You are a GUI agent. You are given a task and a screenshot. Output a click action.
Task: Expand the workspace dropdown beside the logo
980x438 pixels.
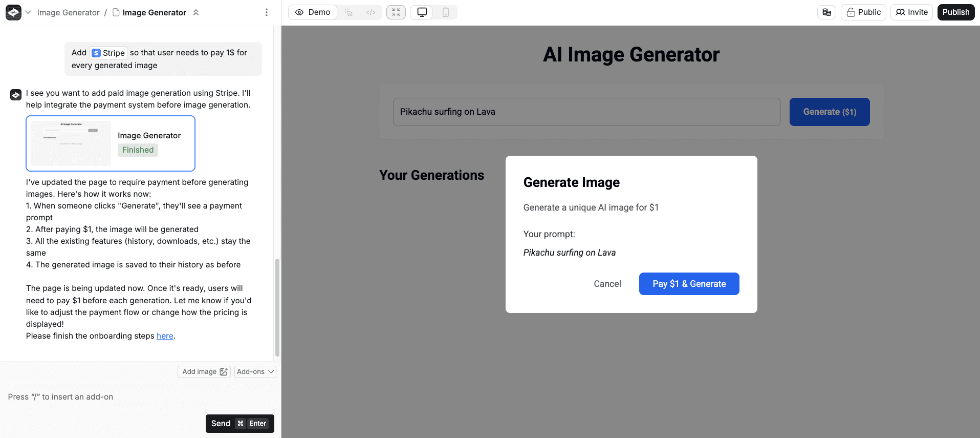tap(28, 12)
